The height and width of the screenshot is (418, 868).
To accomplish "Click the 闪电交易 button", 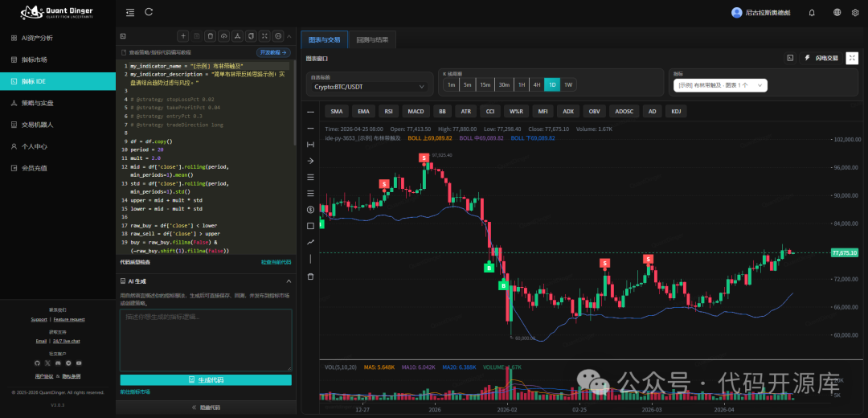I will click(x=821, y=58).
